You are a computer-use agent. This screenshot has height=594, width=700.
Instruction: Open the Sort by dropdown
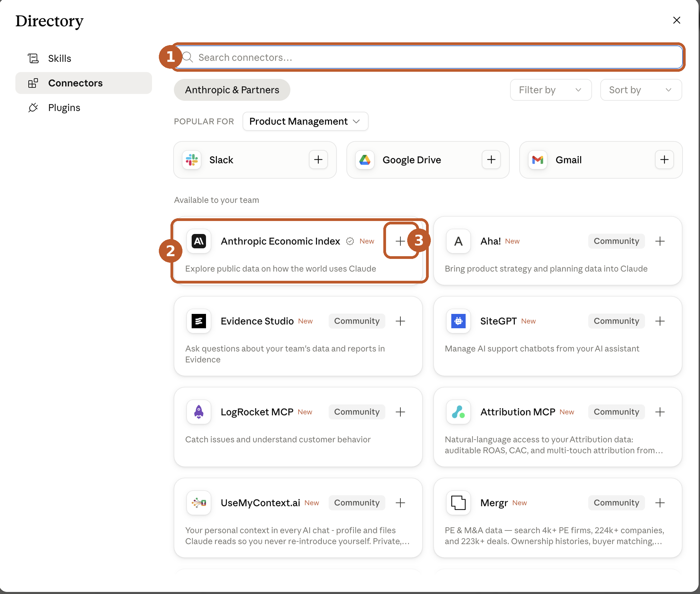pos(641,90)
